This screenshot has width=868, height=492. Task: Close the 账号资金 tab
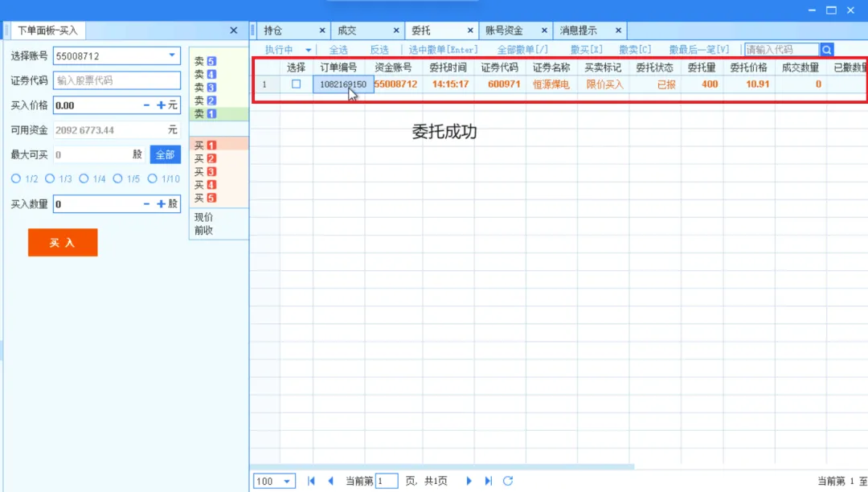(544, 31)
